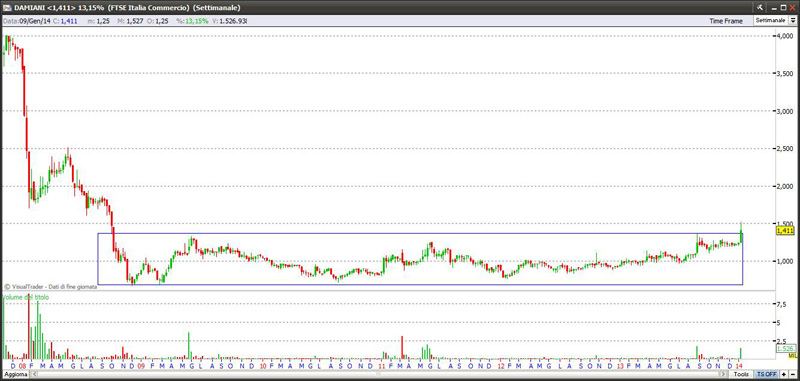This screenshot has width=800, height=381.
Task: Click the C: 1,411 close value
Action: pyautogui.click(x=65, y=21)
